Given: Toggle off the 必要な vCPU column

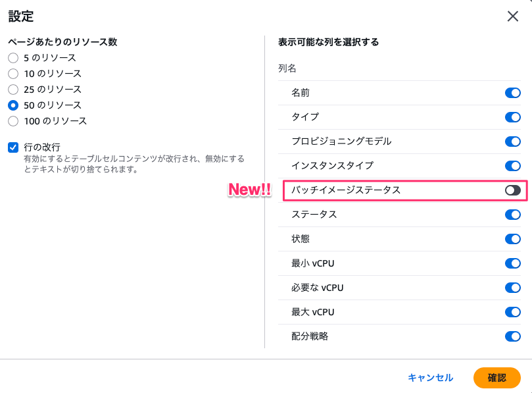Looking at the screenshot, I should 512,288.
